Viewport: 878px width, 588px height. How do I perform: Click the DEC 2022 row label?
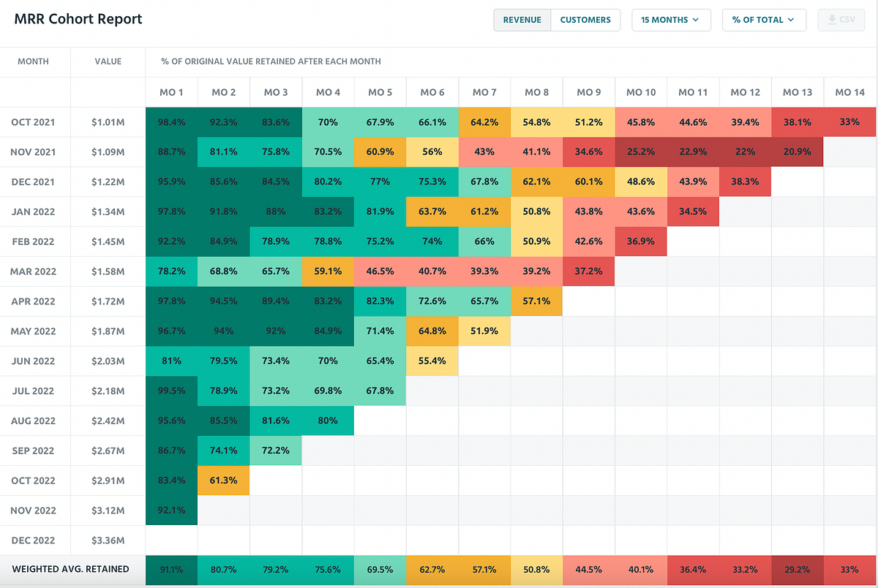34,540
